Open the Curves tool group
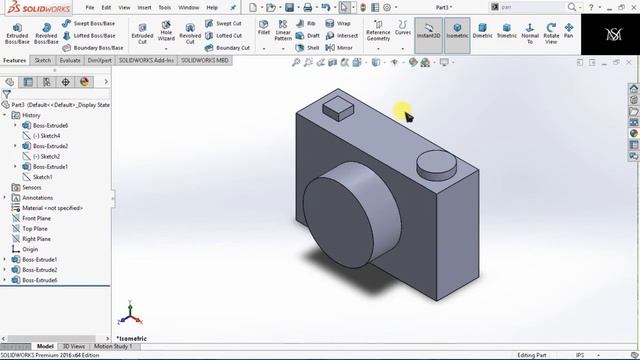This screenshot has width=640, height=360. pos(402,27)
